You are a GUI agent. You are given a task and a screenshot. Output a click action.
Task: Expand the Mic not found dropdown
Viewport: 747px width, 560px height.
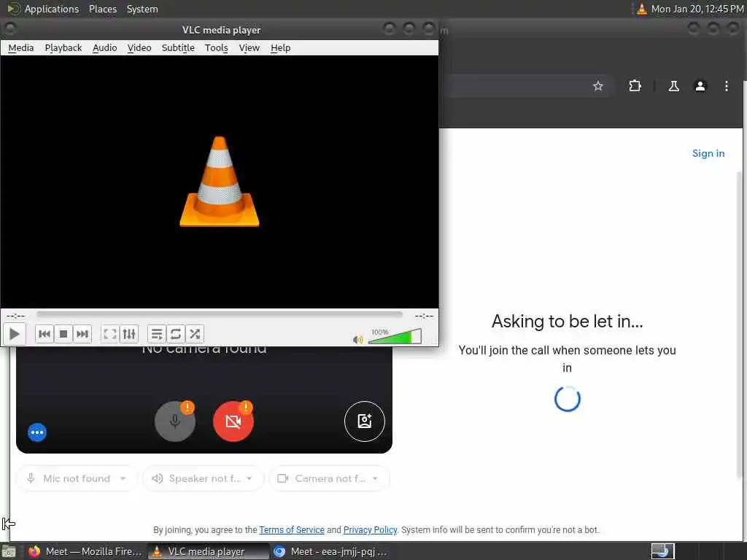pyautogui.click(x=77, y=478)
